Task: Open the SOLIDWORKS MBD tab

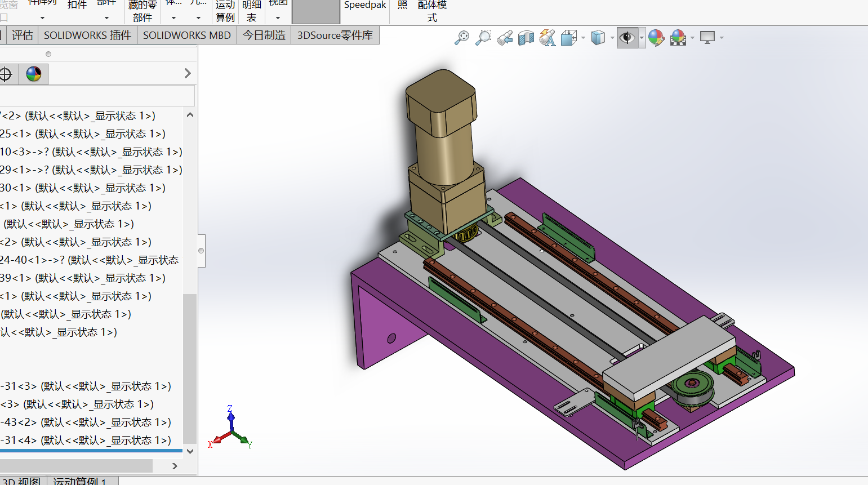Action: coord(187,35)
